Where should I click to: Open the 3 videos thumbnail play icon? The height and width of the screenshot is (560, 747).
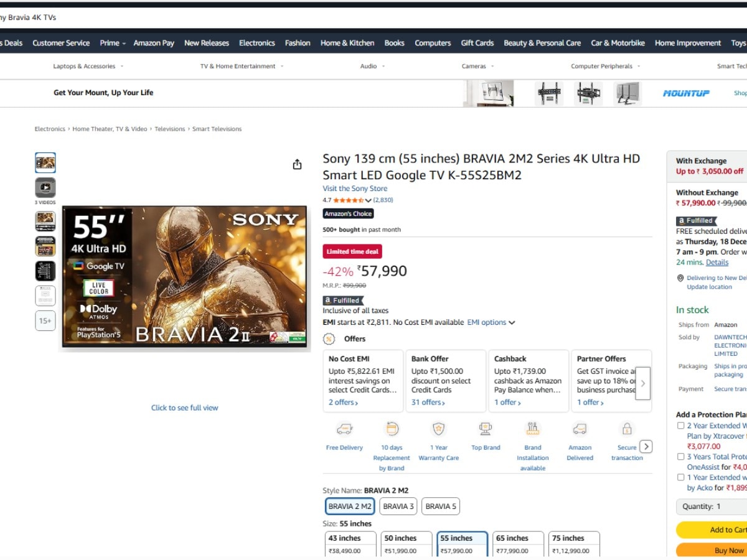[x=45, y=187]
